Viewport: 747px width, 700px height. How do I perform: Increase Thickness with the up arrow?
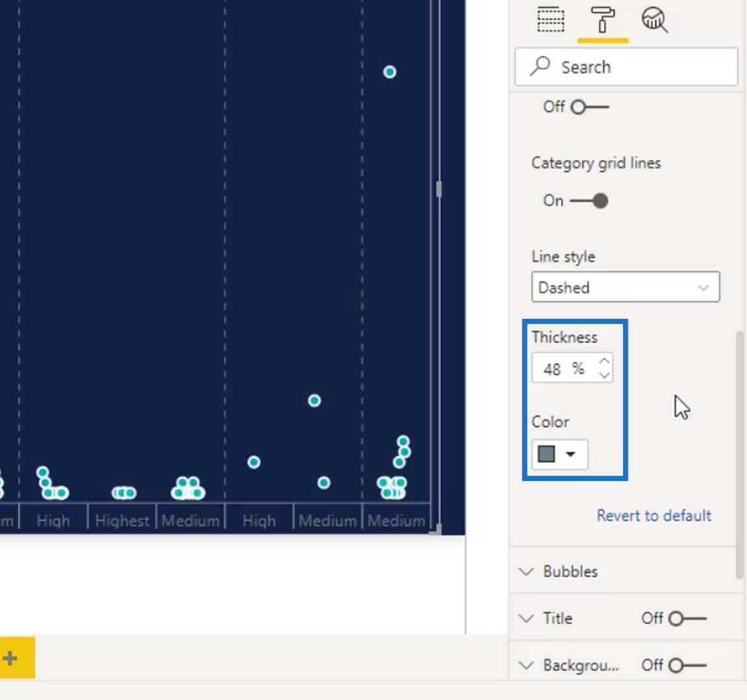[x=604, y=361]
